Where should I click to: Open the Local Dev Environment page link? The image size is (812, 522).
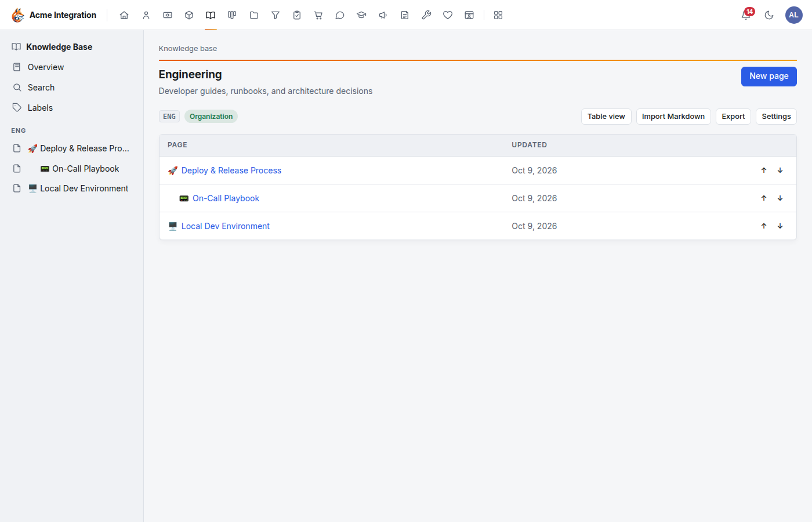[226, 226]
